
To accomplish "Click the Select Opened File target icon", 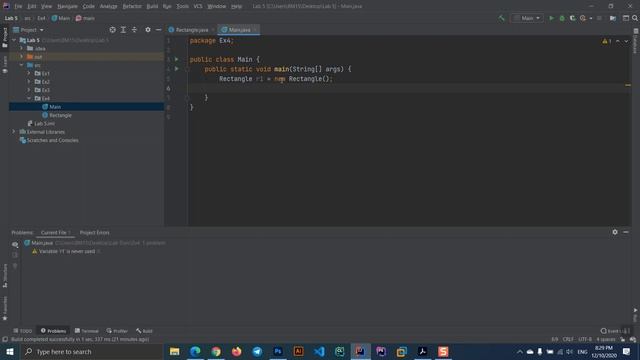I will (x=112, y=30).
